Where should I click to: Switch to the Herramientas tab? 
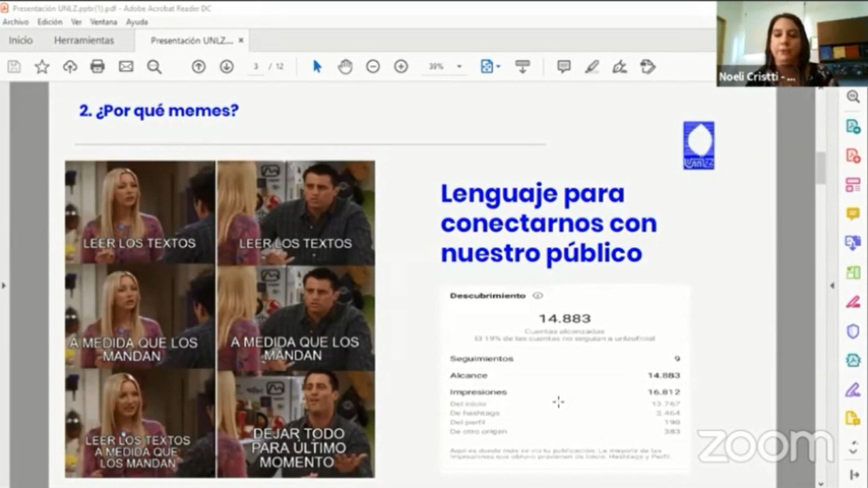84,41
